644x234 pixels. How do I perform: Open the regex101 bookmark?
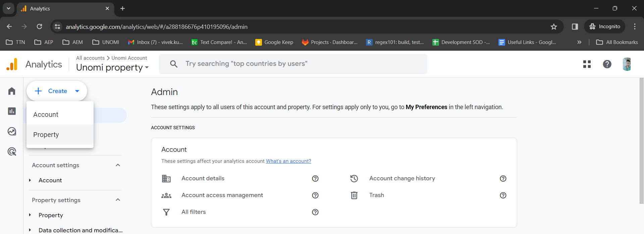[395, 42]
